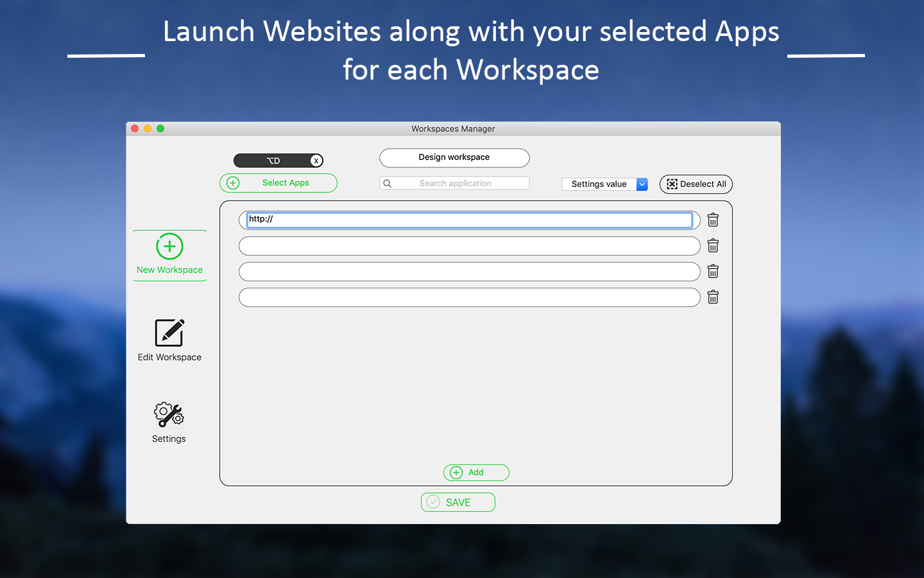The height and width of the screenshot is (578, 924).
Task: Click the green plus icon in Select Apps
Action: tap(232, 183)
